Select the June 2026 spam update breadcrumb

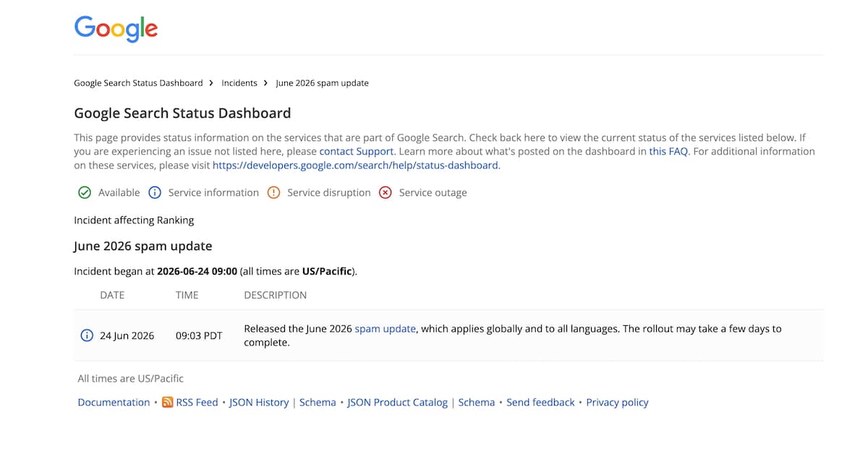(323, 83)
